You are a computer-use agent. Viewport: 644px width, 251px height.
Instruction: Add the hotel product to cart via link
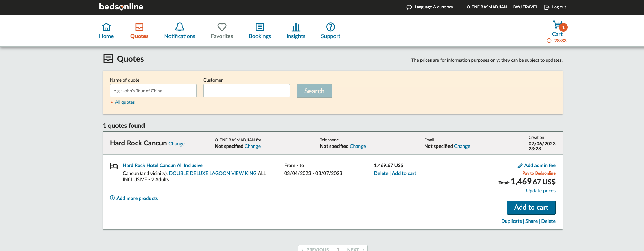(x=404, y=173)
